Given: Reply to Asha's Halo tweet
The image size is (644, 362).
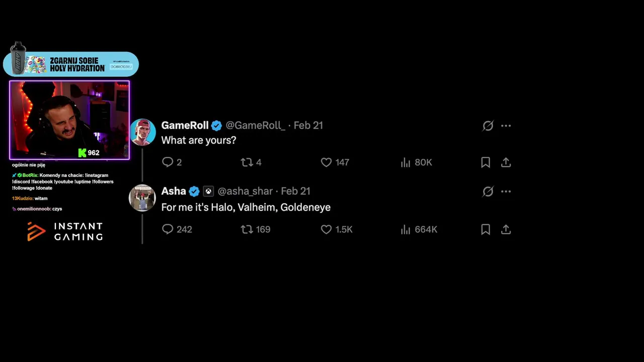Looking at the screenshot, I should point(168,229).
